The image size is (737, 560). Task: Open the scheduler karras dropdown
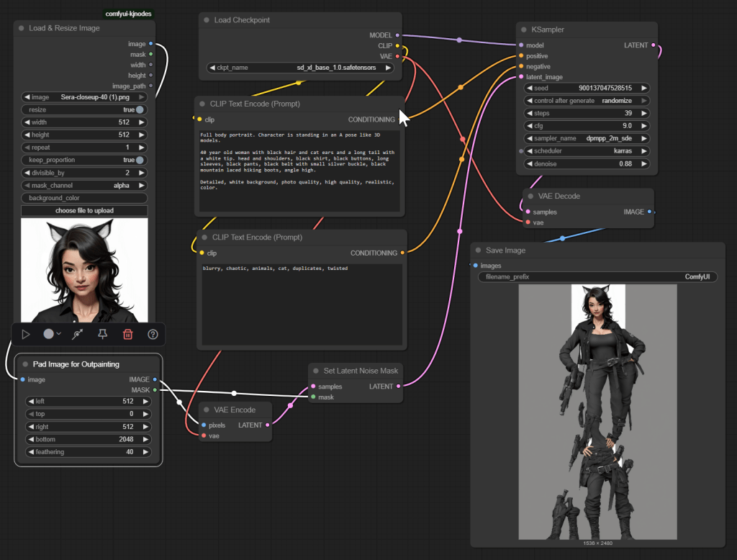coord(588,151)
